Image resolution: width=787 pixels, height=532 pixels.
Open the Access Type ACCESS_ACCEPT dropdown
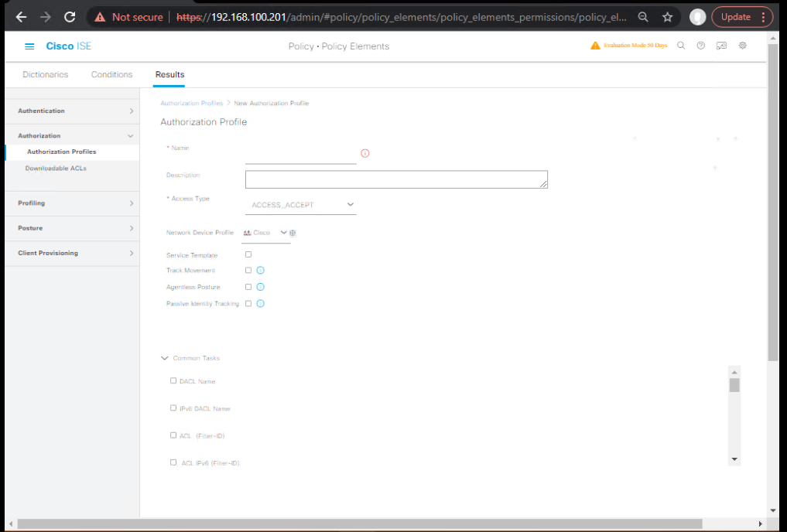click(301, 205)
